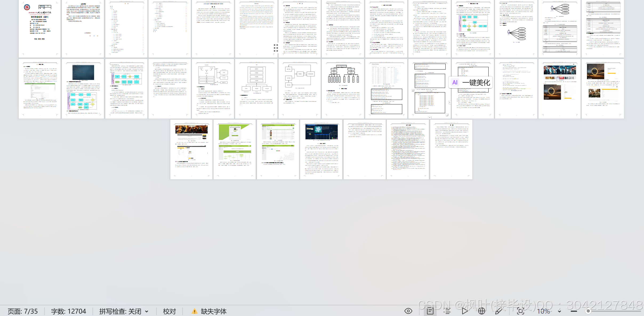Click the missing fonts warning icon

(x=194, y=311)
